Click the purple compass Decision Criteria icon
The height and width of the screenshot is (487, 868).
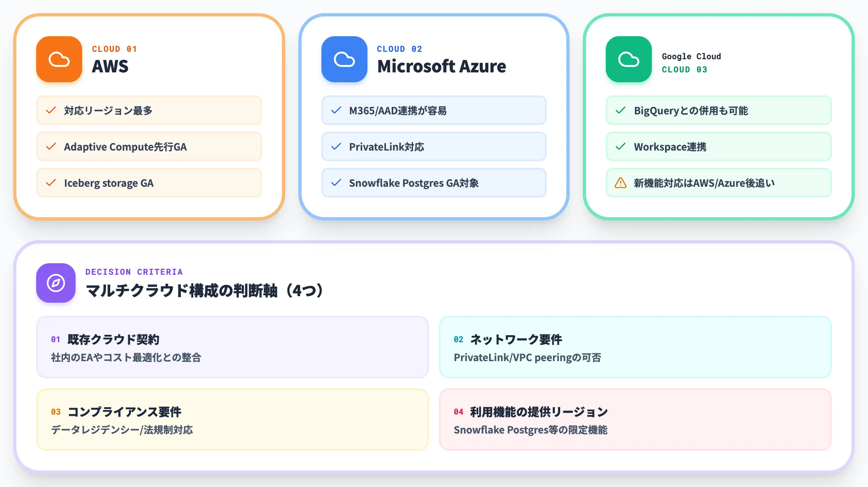(x=56, y=283)
